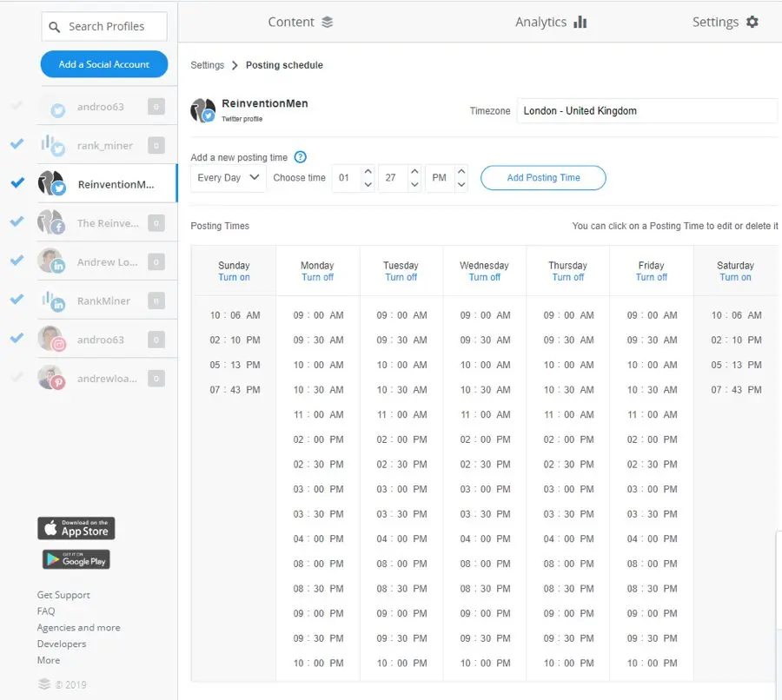Open the Settings gear icon
This screenshot has height=700, width=782.
click(x=752, y=23)
